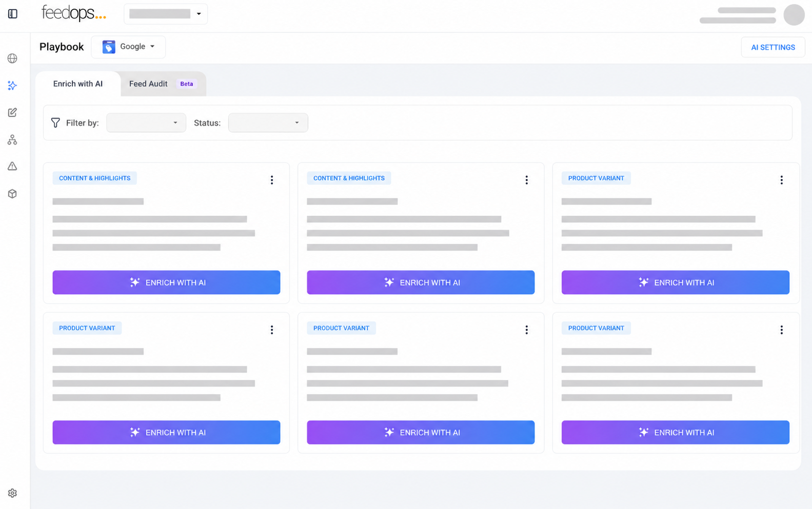Open menu on first Content & Highlights card
Screen dimensions: 812x509
(272, 180)
